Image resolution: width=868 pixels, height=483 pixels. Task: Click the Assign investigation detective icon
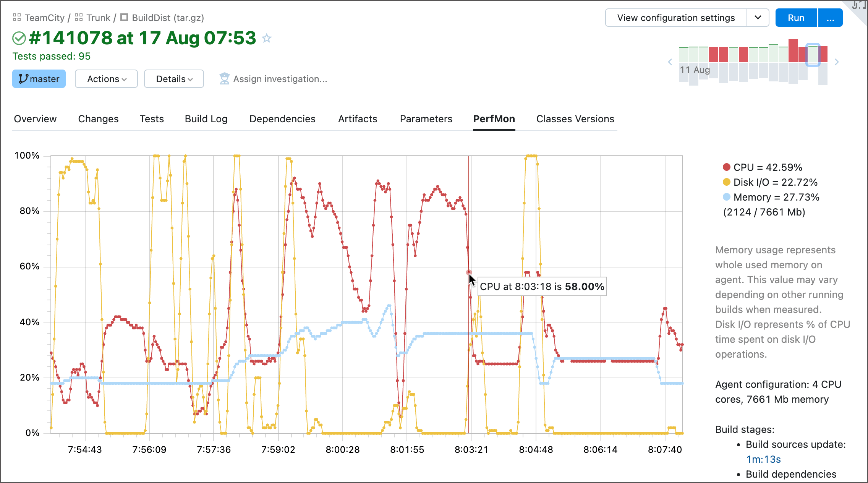225,79
